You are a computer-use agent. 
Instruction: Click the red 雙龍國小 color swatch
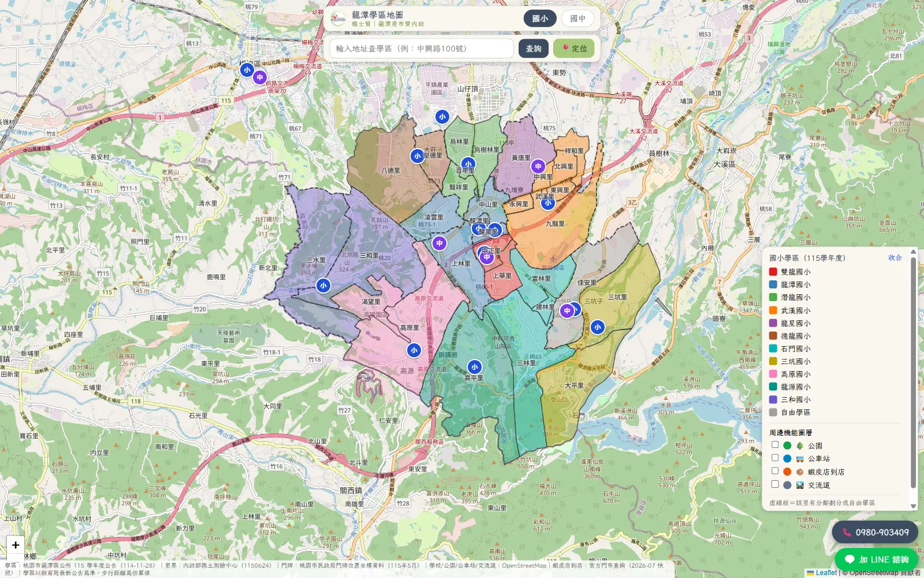click(x=773, y=272)
